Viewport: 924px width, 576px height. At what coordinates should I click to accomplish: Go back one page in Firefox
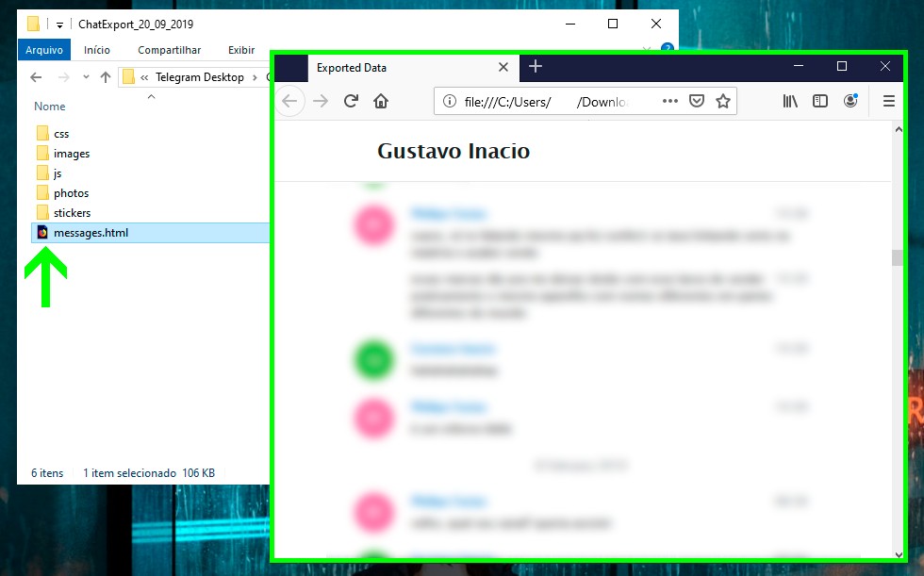(290, 101)
